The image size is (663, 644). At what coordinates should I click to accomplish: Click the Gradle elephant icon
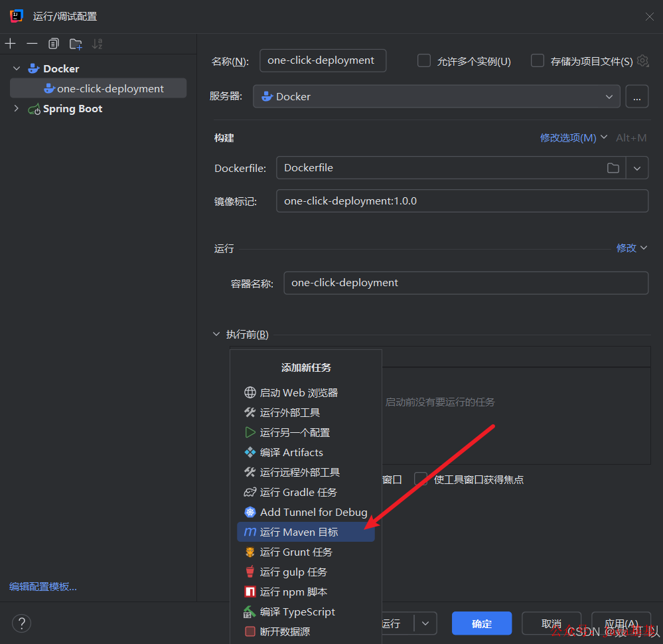click(250, 492)
